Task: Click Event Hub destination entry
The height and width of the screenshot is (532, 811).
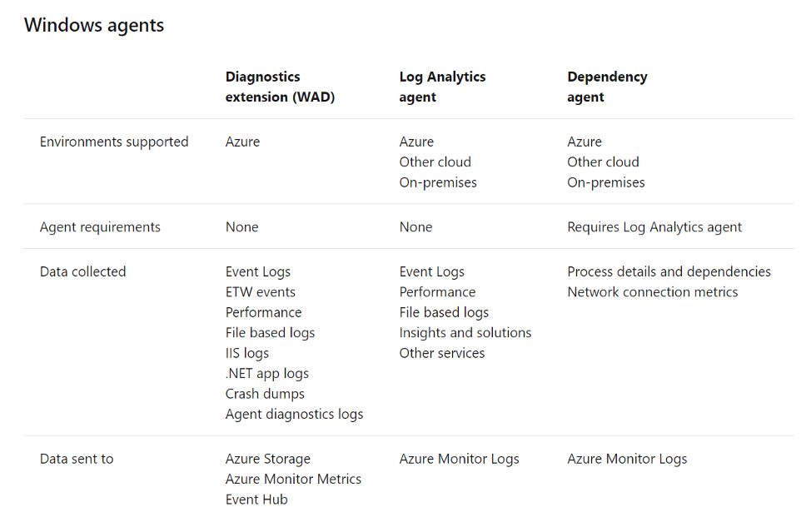Action: coord(256,500)
